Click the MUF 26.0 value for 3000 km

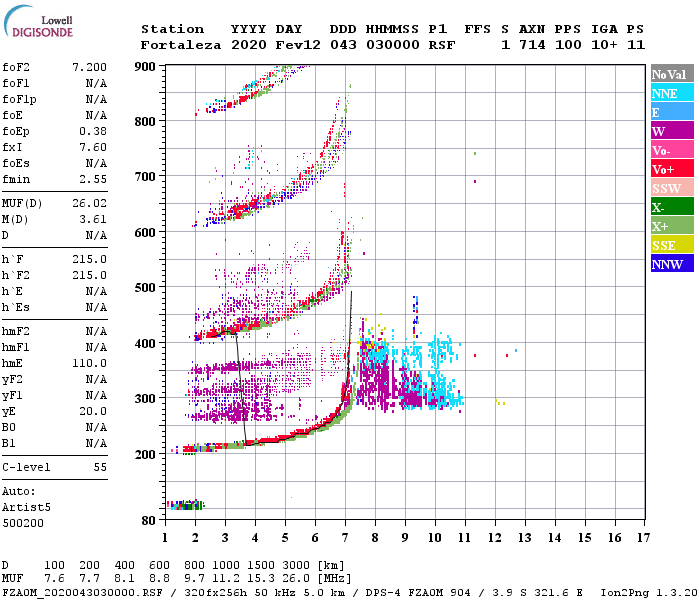click(296, 578)
